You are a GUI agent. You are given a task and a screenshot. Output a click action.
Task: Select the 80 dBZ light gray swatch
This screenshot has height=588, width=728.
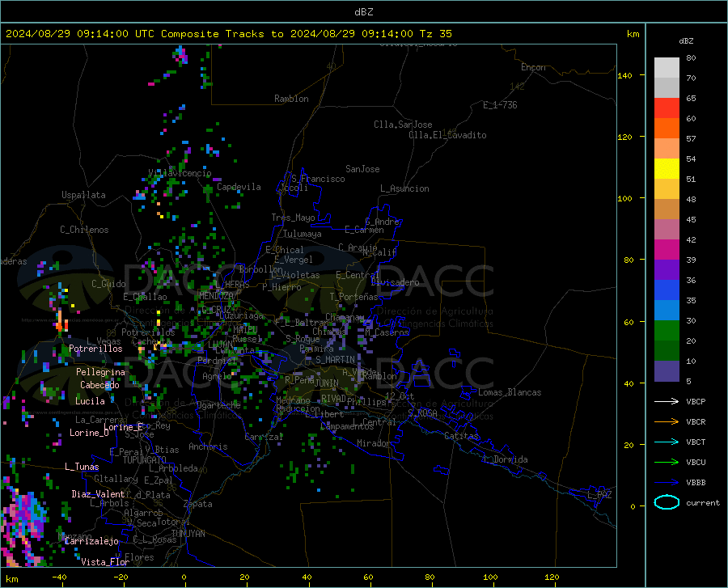667,68
